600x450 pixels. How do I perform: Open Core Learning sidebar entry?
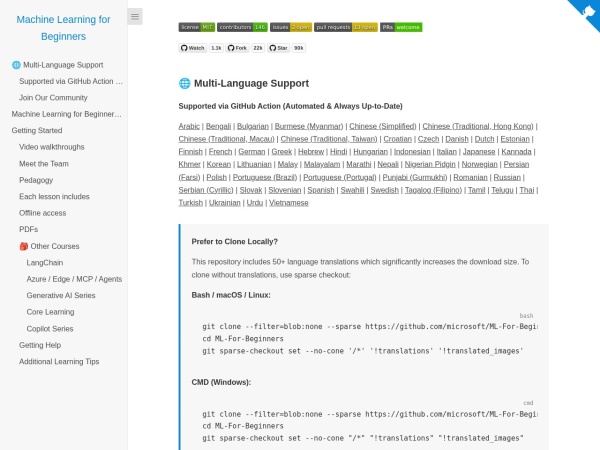(x=51, y=312)
